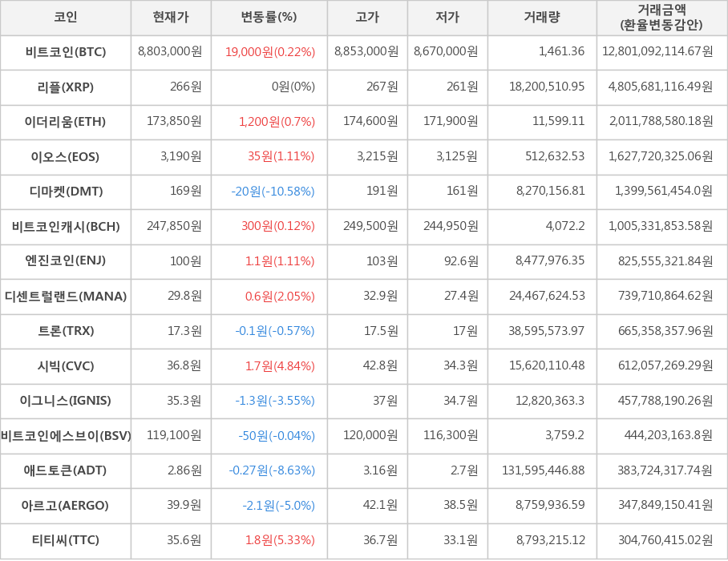Sort by 현재가 column header

coord(170,18)
